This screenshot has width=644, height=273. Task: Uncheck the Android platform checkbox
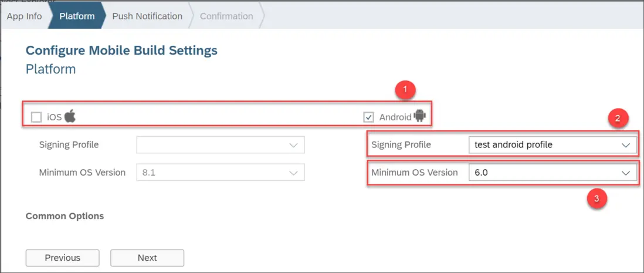click(368, 117)
